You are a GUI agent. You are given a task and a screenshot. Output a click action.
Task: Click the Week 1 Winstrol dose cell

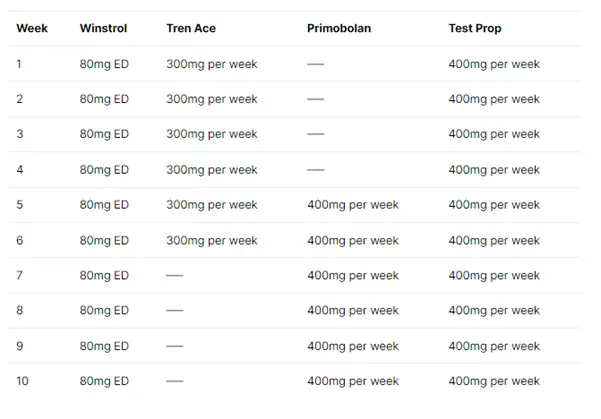pyautogui.click(x=104, y=64)
